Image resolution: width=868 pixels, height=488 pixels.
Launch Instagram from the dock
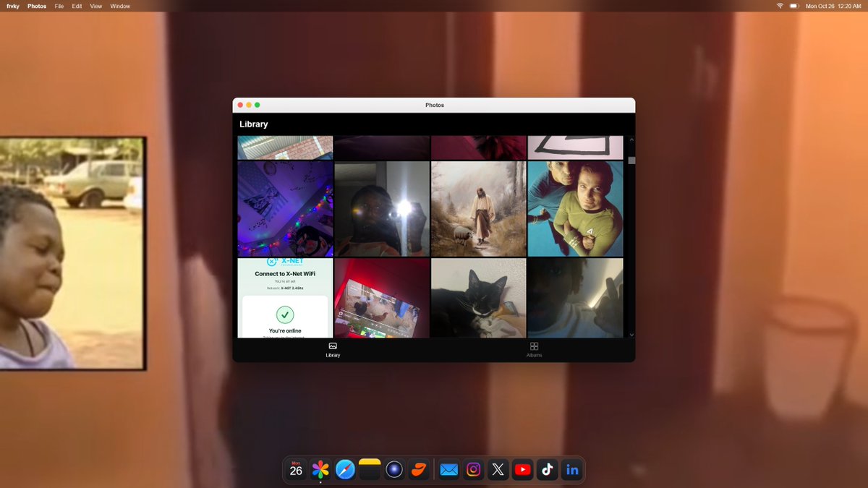tap(474, 470)
